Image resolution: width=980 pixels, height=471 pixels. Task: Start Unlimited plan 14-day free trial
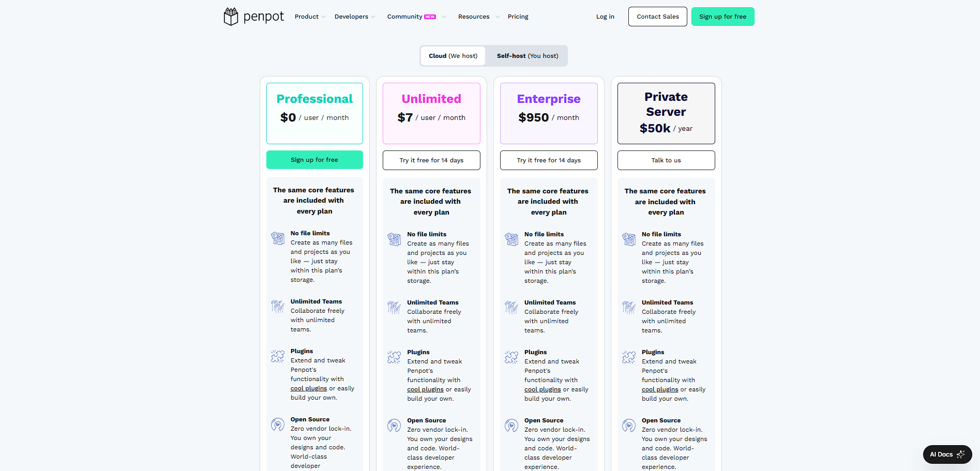coord(431,160)
